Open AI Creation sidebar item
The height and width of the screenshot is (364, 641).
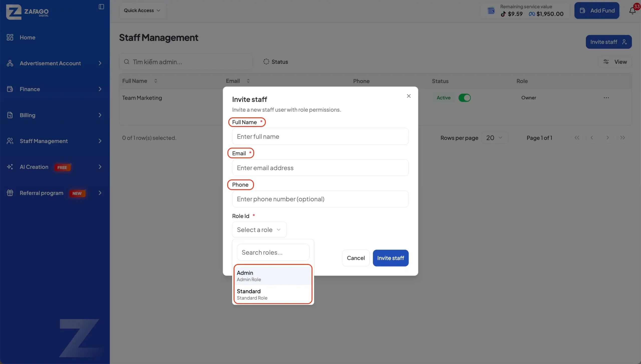click(x=55, y=167)
